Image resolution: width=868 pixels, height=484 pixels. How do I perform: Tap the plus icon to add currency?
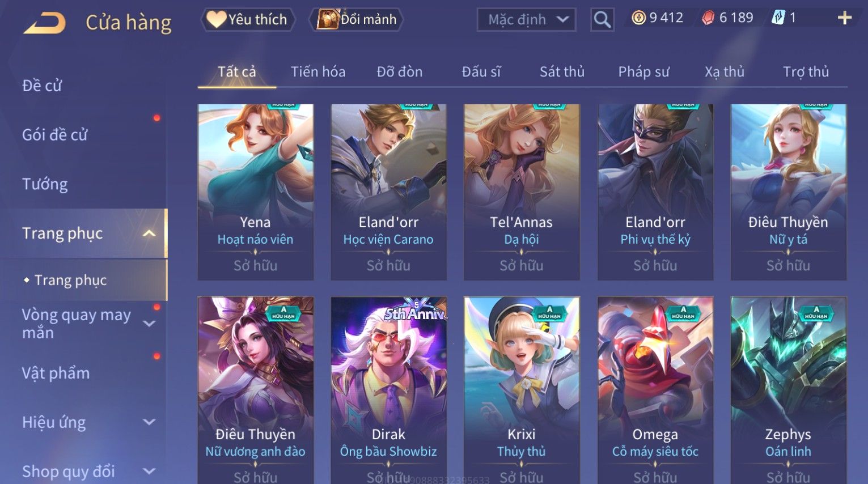[845, 18]
